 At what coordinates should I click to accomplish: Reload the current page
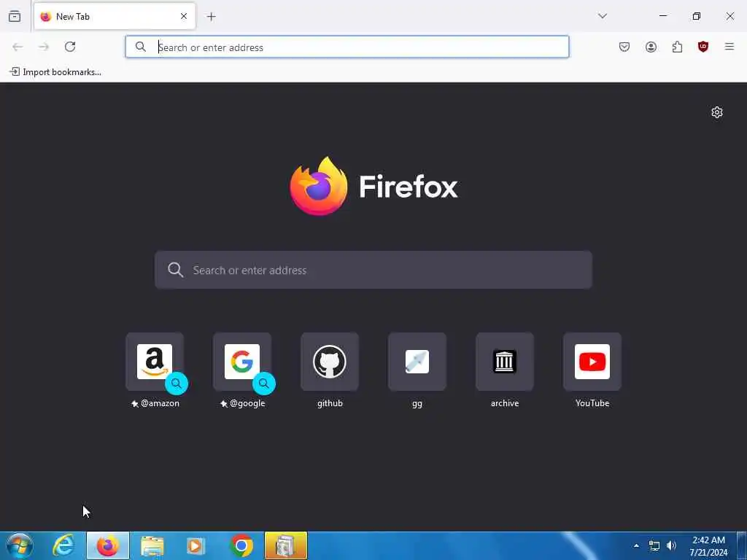coord(70,47)
